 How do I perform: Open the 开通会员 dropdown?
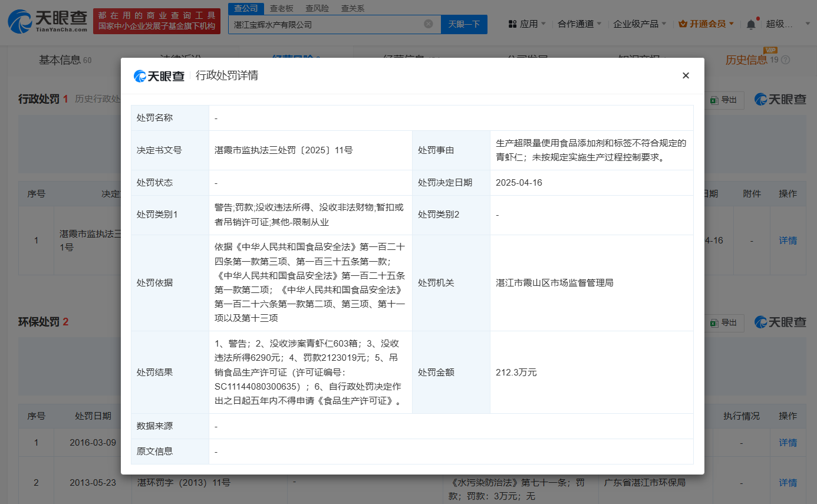pos(706,24)
